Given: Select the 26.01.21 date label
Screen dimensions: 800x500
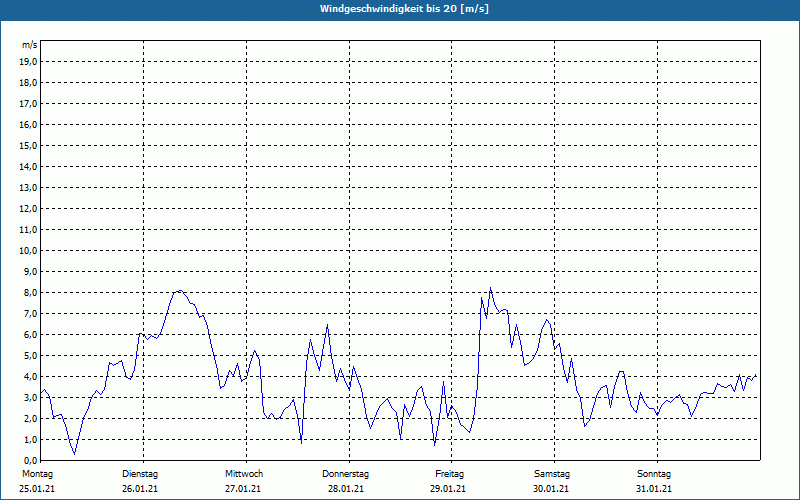Looking at the screenshot, I should click(140, 489).
